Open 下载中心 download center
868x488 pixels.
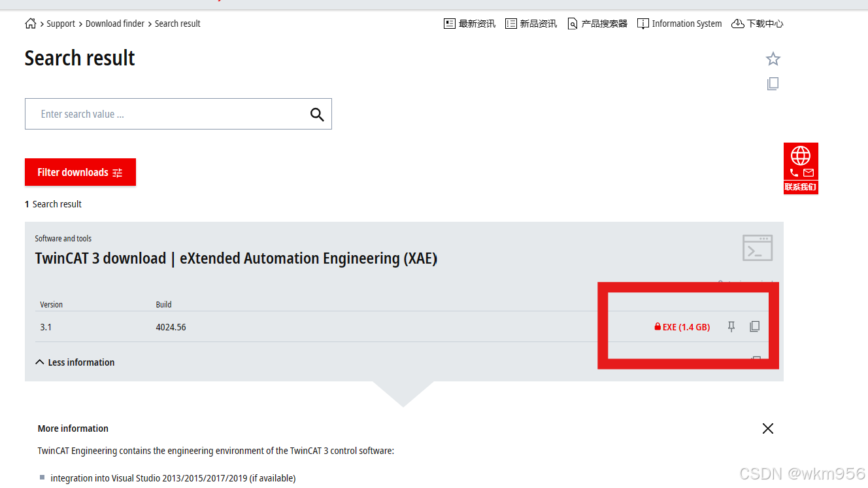758,24
